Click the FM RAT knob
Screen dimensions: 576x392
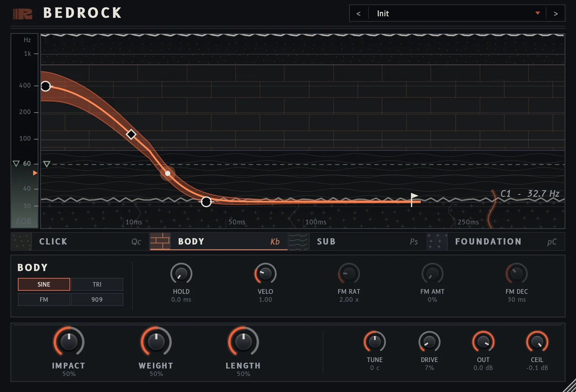coord(349,274)
